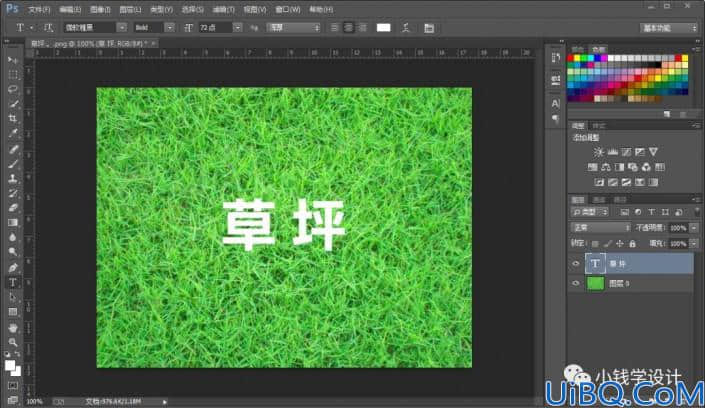Open the collapsed History panel icon

click(556, 58)
